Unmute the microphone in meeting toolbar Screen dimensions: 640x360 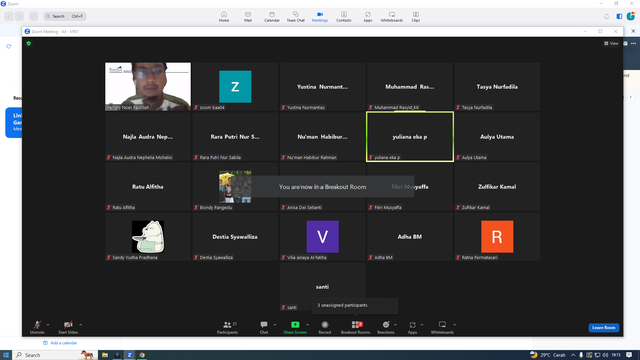click(x=37, y=327)
